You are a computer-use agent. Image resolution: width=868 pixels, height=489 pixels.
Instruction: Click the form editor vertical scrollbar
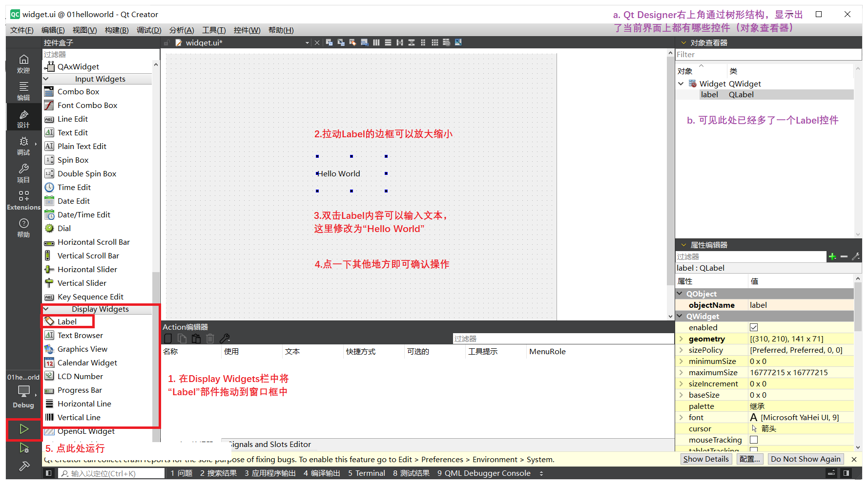point(670,171)
